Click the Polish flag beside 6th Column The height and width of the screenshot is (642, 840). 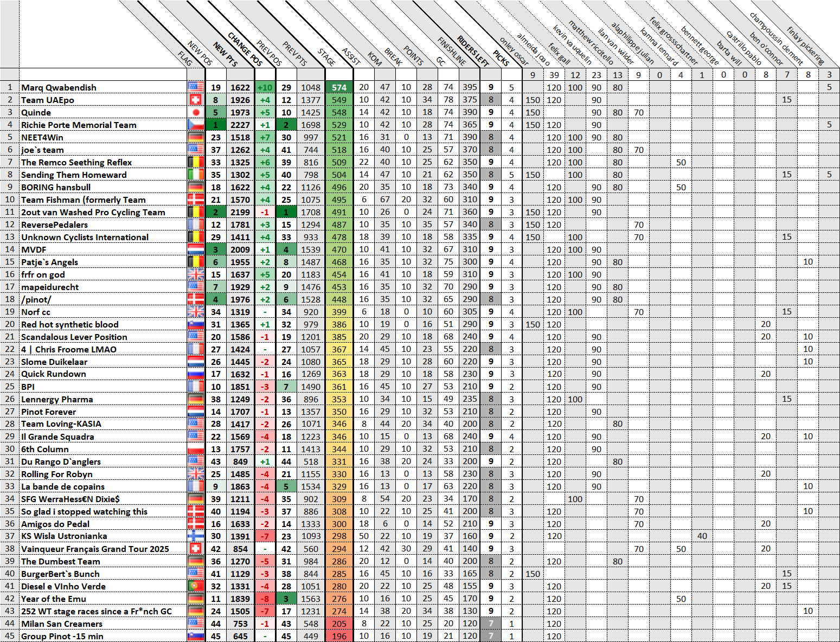pos(196,449)
